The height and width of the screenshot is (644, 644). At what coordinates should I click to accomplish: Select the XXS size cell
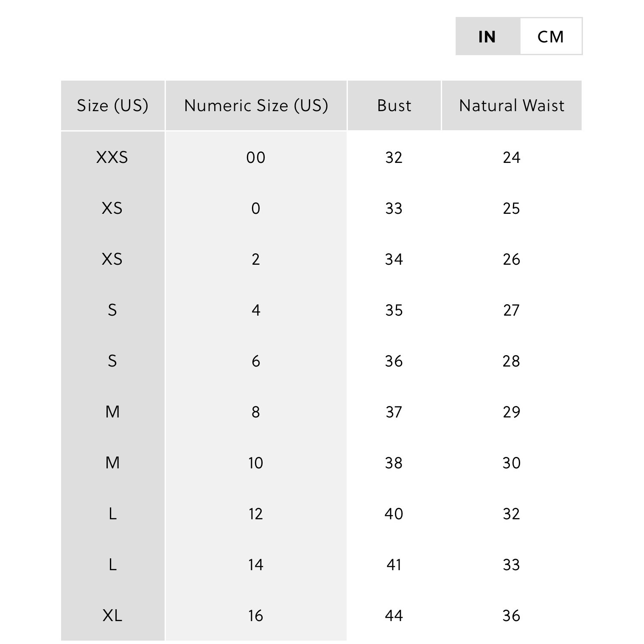112,157
